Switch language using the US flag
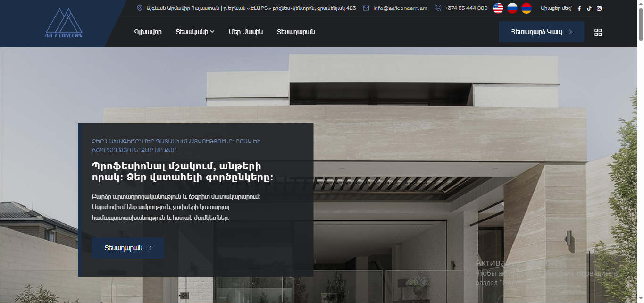Screen dimensions: 644x303 tap(498, 8)
